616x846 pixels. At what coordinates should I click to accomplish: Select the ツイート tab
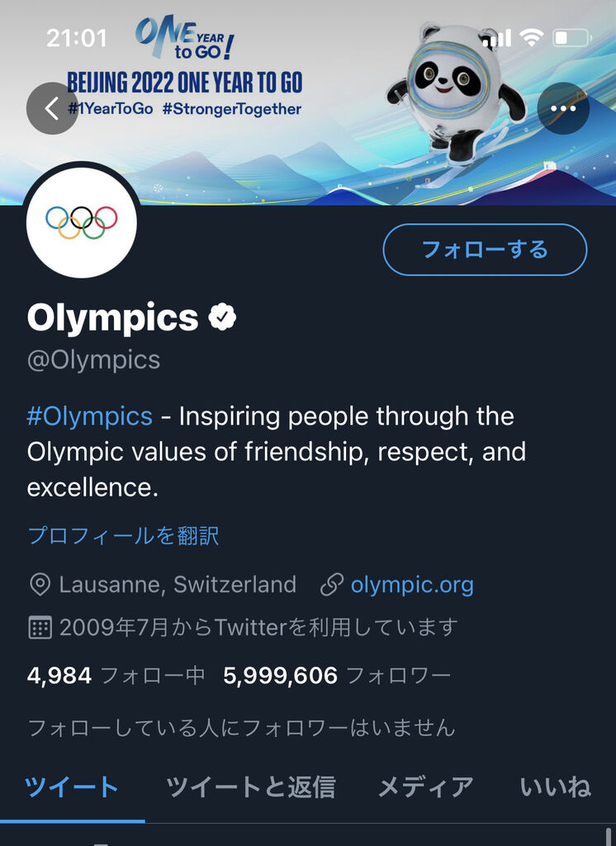click(72, 787)
